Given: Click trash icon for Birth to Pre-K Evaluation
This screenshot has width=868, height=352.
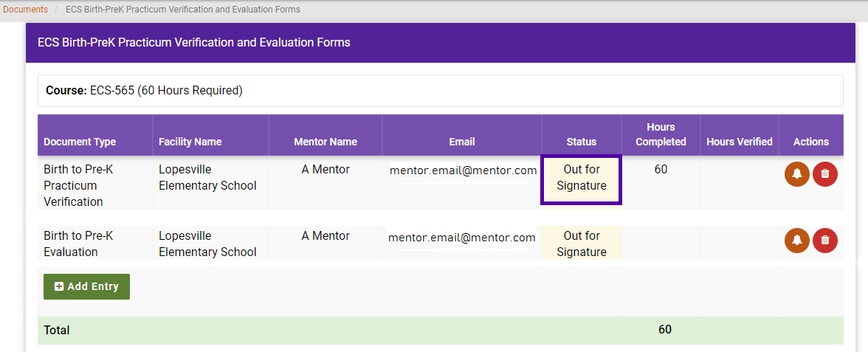Looking at the screenshot, I should [x=825, y=241].
